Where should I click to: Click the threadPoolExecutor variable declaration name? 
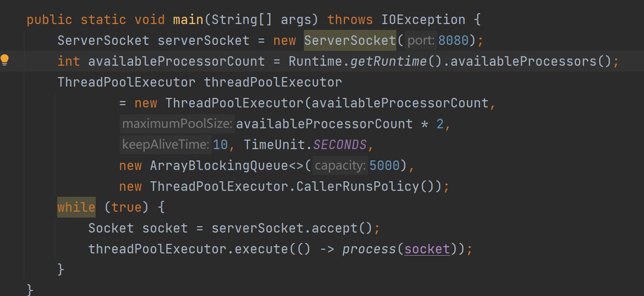pos(273,82)
